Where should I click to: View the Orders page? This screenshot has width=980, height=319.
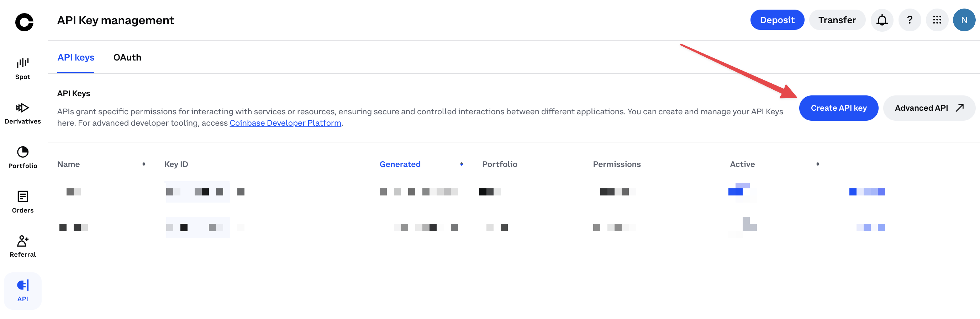[x=22, y=202]
